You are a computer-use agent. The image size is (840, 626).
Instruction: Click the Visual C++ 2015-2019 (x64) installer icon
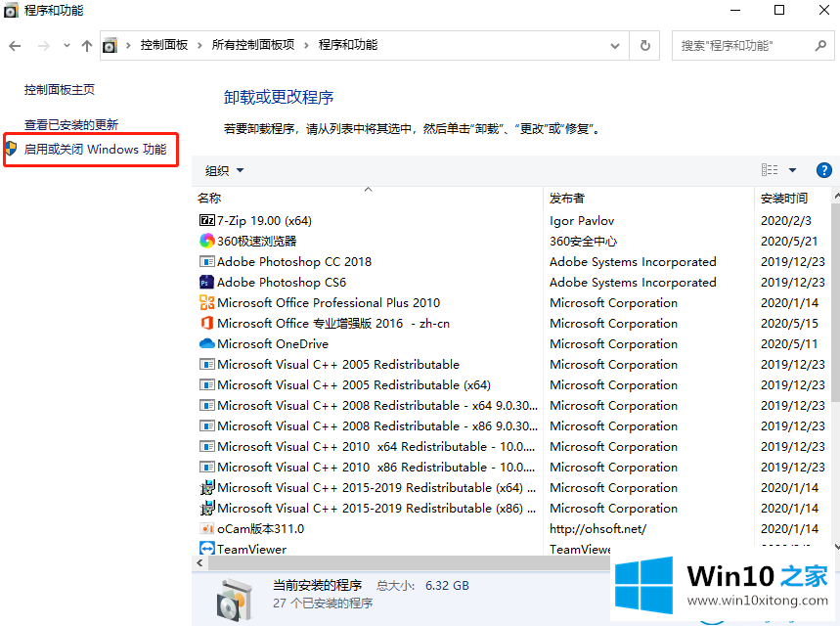click(x=206, y=488)
